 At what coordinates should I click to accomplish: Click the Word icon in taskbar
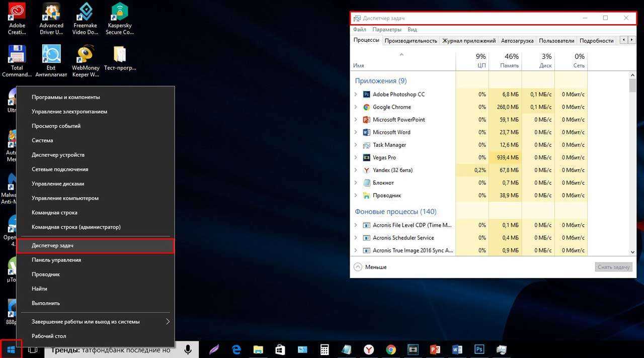(457, 349)
